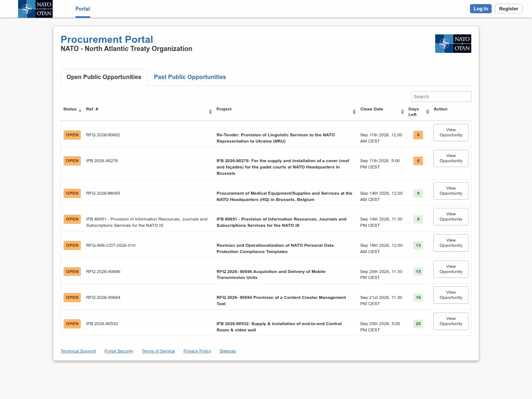Click reference number RFQ 2026-90696
Image resolution: width=532 pixels, height=399 pixels.
point(103,272)
